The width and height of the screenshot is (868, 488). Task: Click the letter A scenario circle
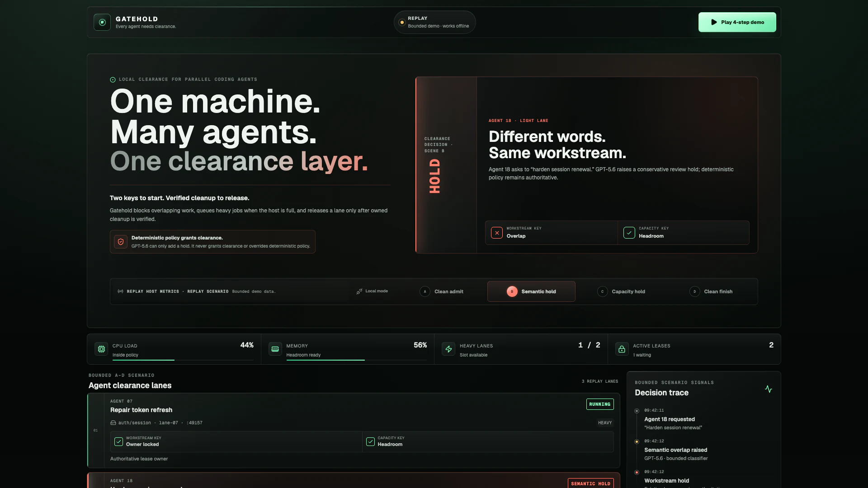click(425, 291)
